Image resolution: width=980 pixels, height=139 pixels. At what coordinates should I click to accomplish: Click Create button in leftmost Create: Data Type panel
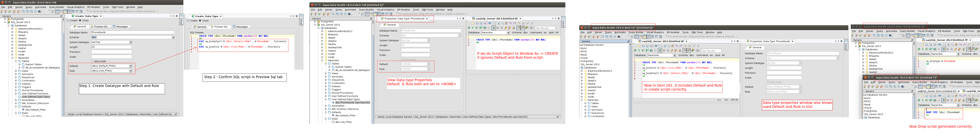(x=73, y=21)
